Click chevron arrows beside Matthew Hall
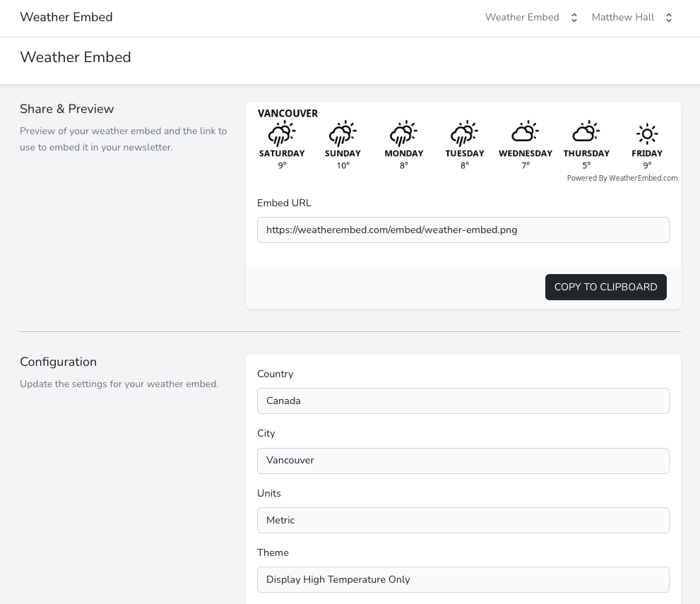The width and height of the screenshot is (700, 604). pos(669,18)
